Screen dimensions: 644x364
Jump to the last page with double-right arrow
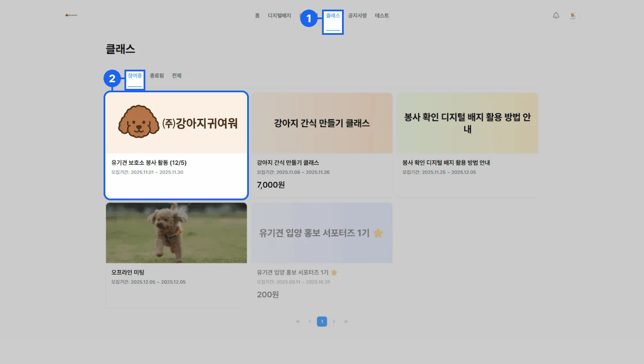pos(346,322)
